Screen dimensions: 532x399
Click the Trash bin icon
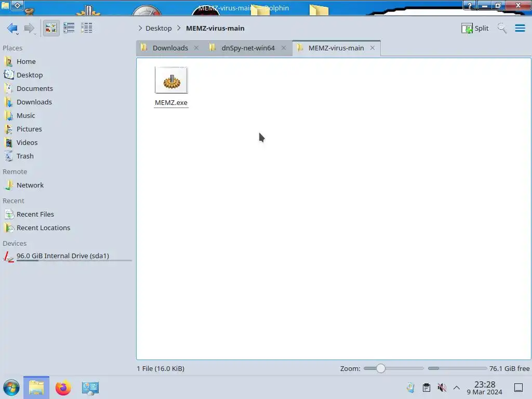click(x=8, y=156)
